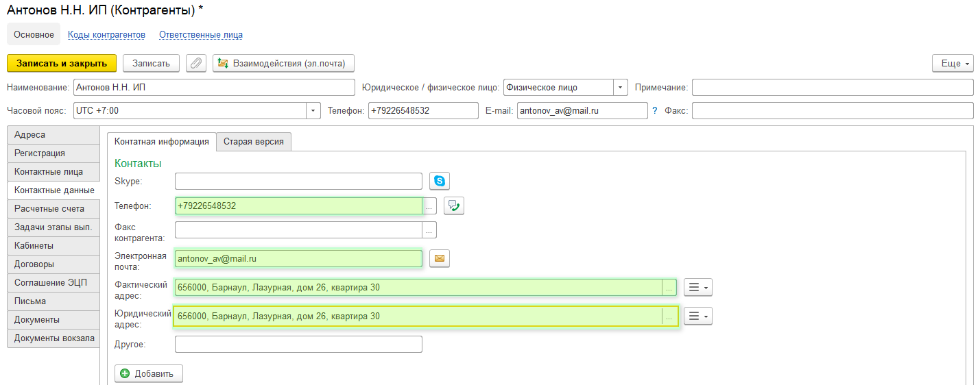Select the Расчетные счета side tab
980x385 pixels.
(49, 208)
